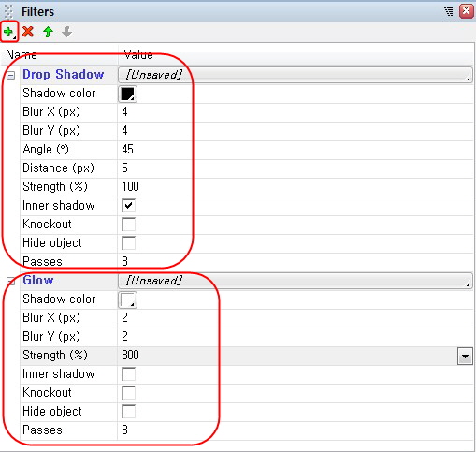This screenshot has width=476, height=452.
Task: Edit Glow Blur Y value 2
Action: [124, 337]
